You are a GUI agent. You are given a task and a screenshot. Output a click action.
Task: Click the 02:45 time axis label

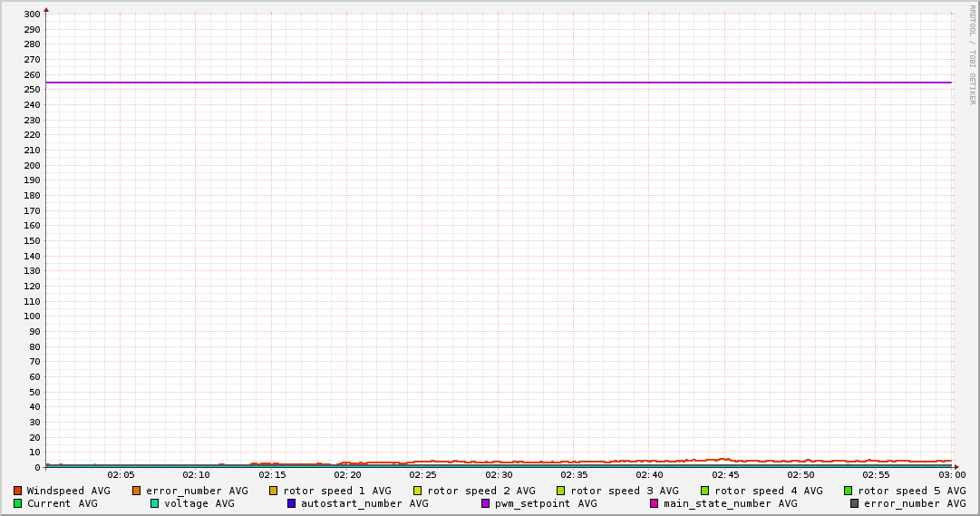725,475
